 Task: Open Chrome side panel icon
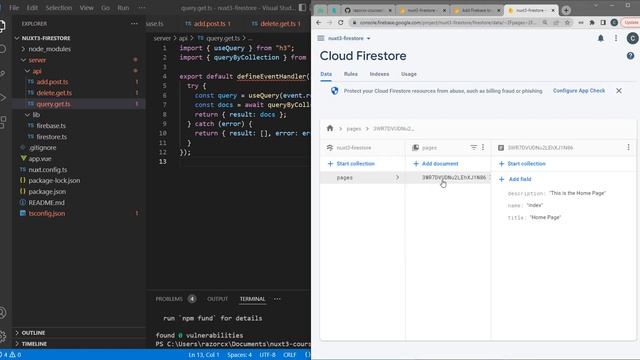coord(603,22)
